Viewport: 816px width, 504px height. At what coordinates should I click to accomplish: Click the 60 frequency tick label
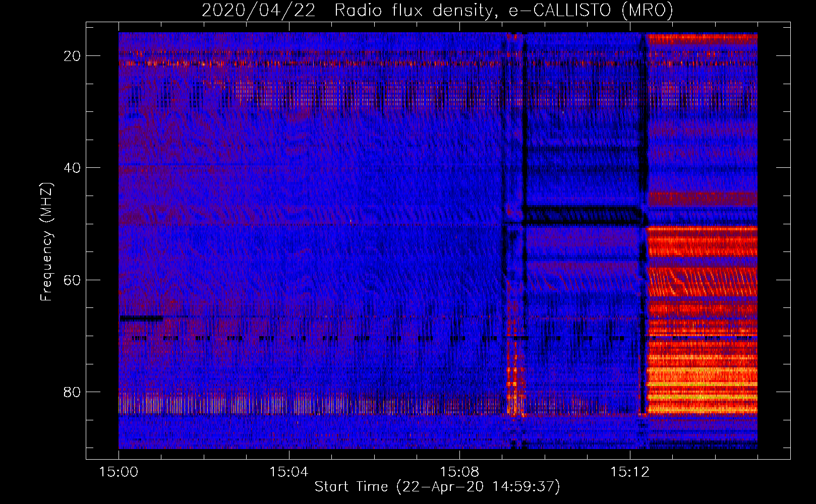(72, 280)
